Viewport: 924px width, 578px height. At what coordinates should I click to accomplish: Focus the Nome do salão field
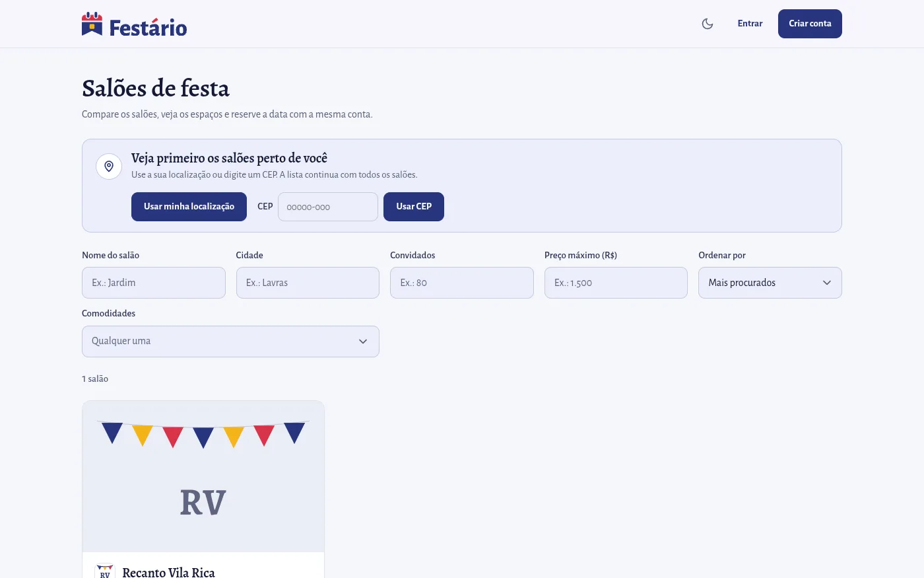154,283
